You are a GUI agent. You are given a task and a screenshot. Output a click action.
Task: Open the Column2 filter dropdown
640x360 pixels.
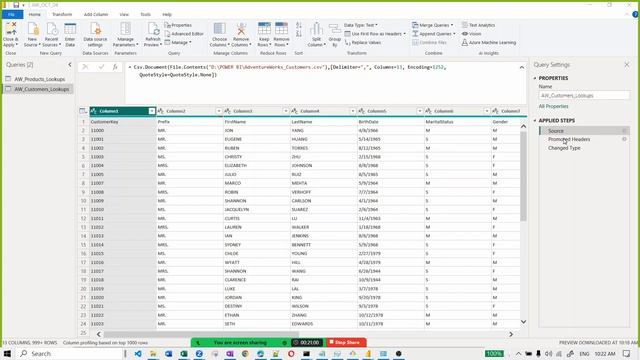[218, 111]
